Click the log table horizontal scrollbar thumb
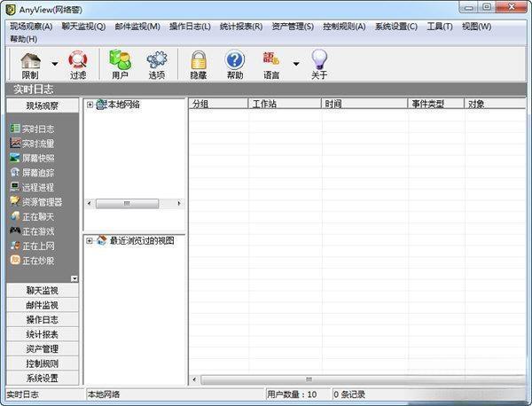The image size is (532, 406). click(363, 379)
